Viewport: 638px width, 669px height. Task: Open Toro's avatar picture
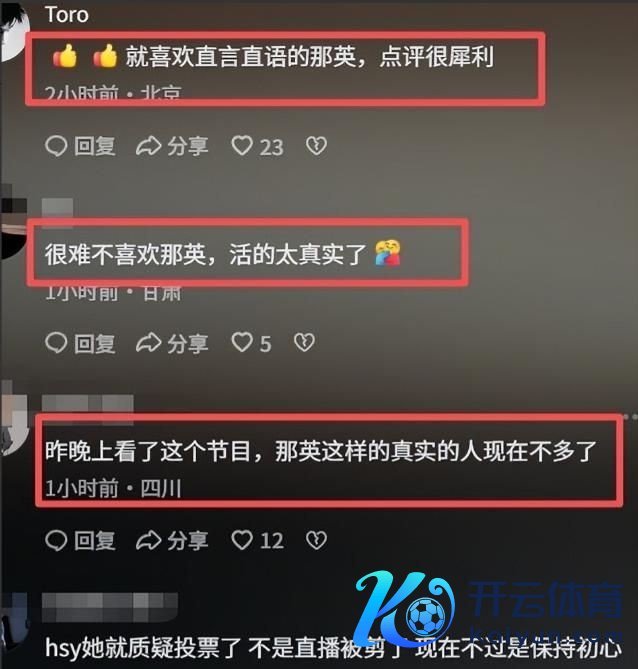coord(14,32)
